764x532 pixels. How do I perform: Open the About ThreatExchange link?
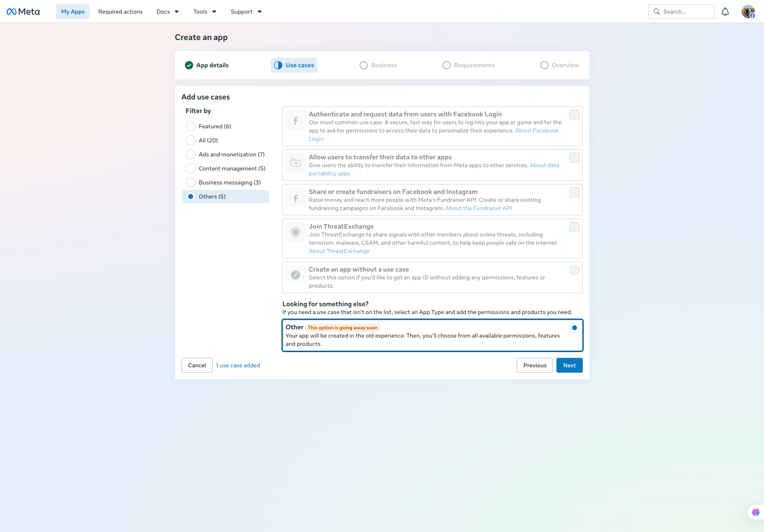coord(339,251)
